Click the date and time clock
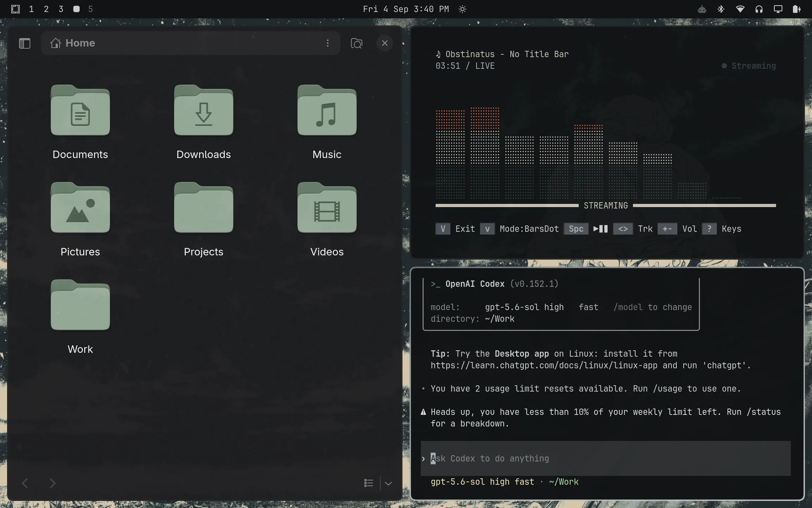The image size is (812, 508). [406, 9]
